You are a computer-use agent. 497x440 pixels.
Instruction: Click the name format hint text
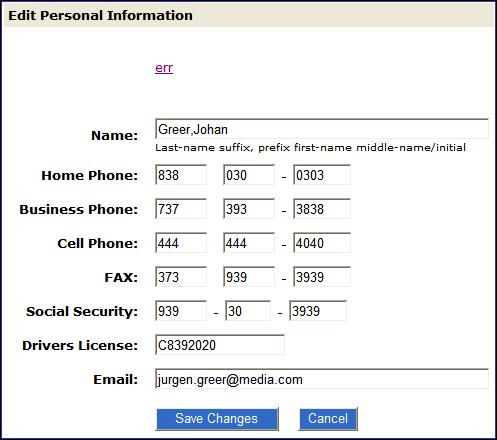(310, 148)
